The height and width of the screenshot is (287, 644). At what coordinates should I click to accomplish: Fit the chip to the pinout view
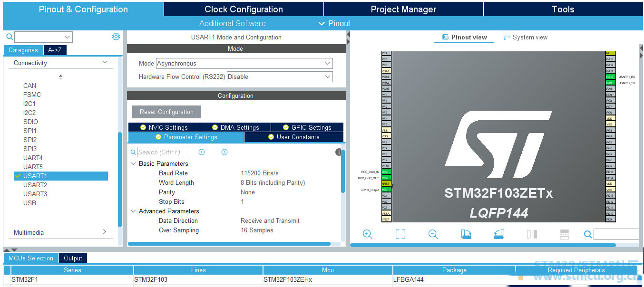[x=400, y=234]
